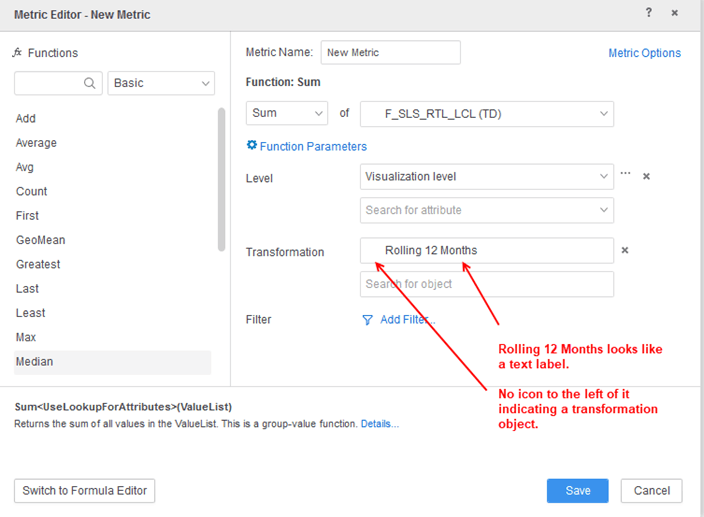Open the Metric Options link

pos(644,53)
